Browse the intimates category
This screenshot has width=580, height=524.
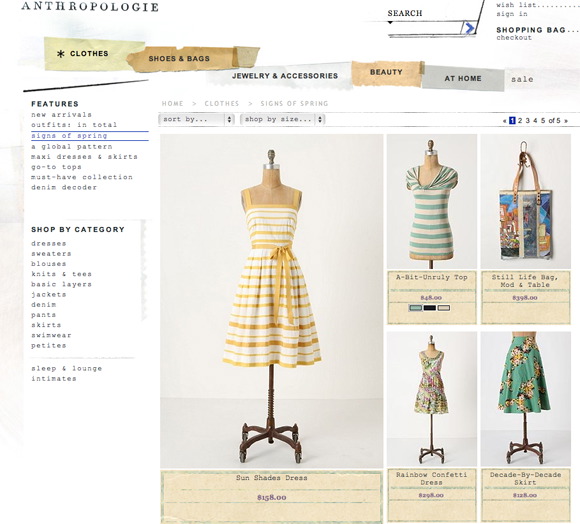pos(54,379)
